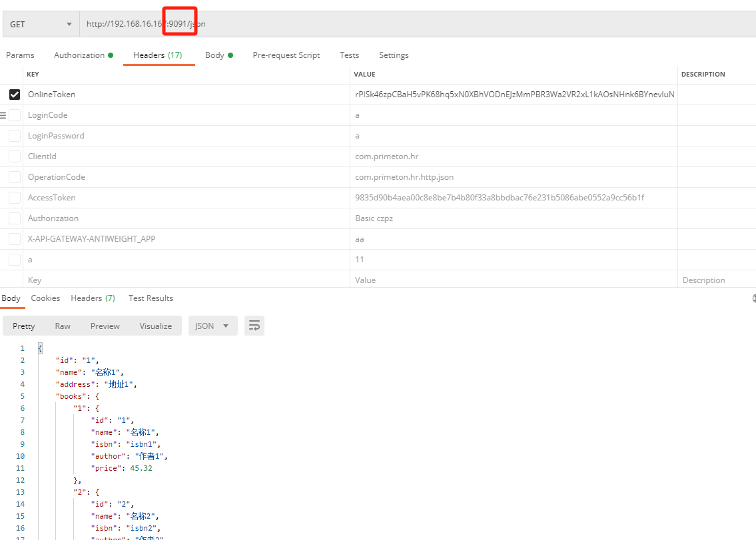Open the Authorization request tab

click(x=83, y=55)
